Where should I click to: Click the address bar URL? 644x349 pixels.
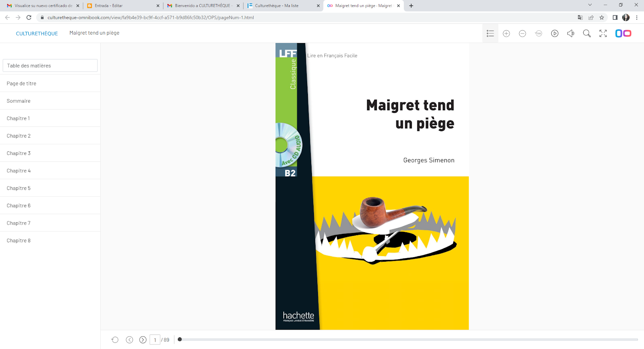(x=151, y=17)
